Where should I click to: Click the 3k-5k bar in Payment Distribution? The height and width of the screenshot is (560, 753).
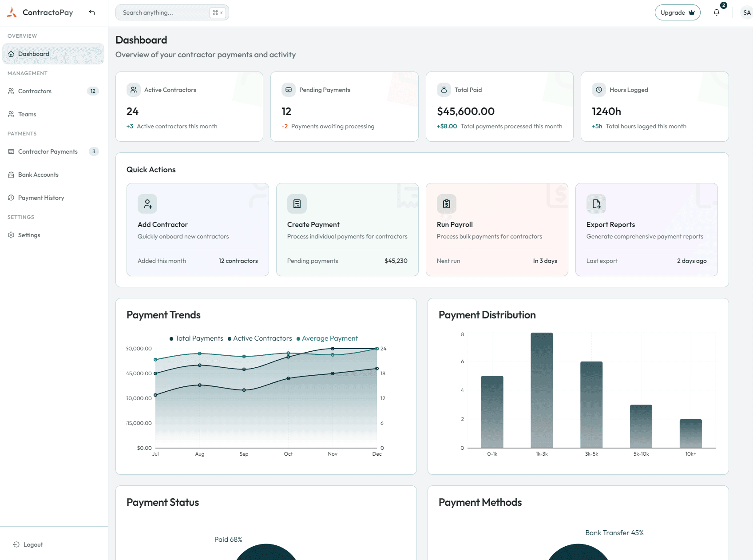pos(591,405)
